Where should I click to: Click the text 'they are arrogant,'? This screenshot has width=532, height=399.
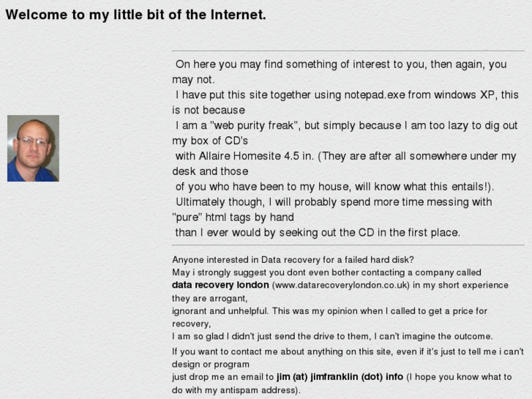coord(210,299)
